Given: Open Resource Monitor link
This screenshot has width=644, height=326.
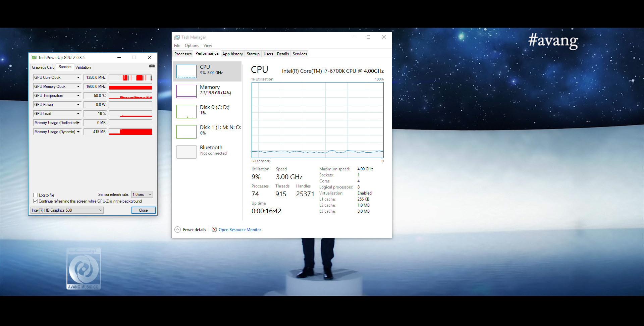Looking at the screenshot, I should [240, 230].
